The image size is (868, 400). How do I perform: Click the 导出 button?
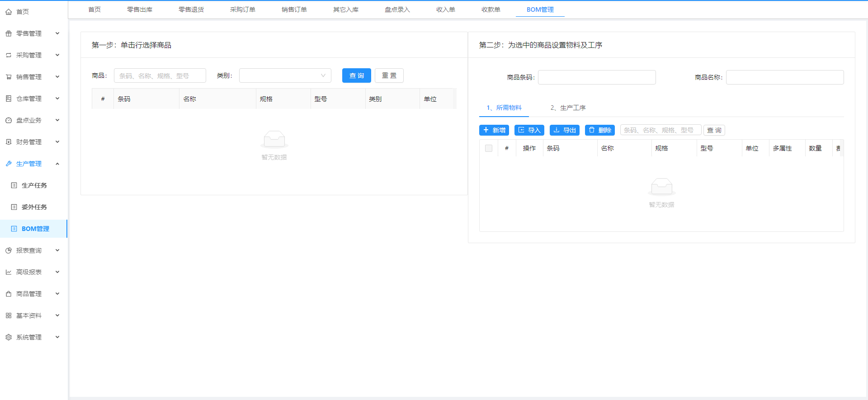(565, 130)
